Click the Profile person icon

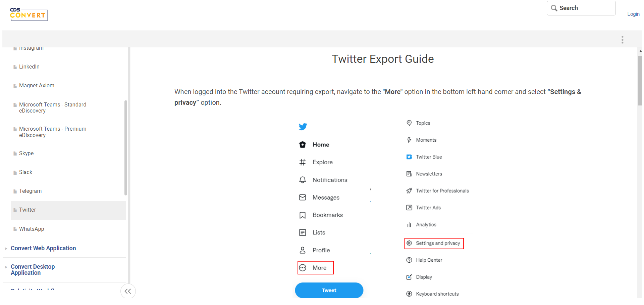(x=303, y=250)
